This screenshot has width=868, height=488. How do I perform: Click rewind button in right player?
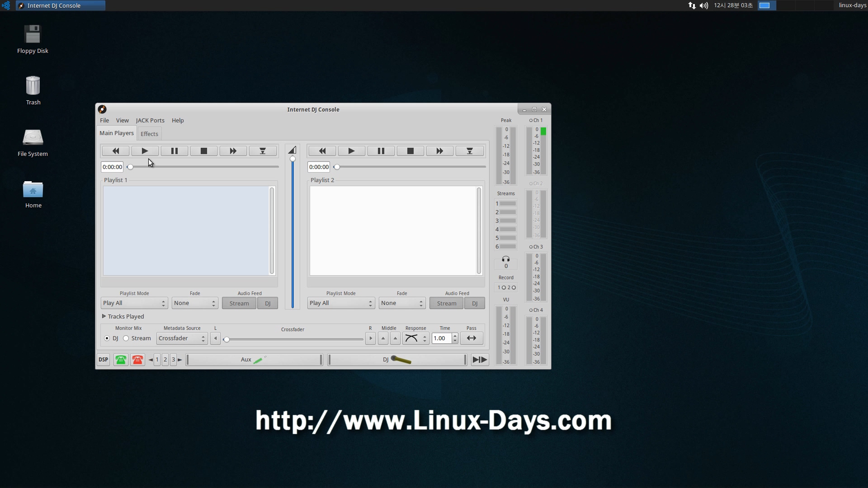point(322,151)
